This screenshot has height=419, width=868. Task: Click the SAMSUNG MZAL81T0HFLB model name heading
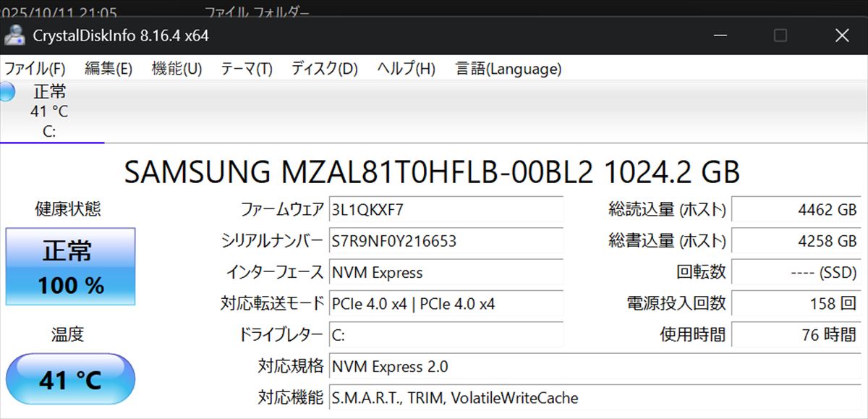point(432,172)
